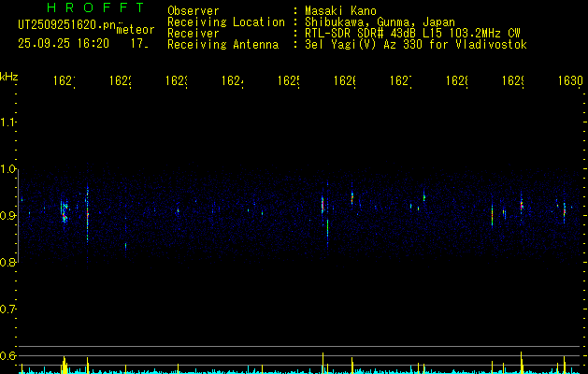Click the 0.8 frequency axis label
This screenshot has width=588, height=374.
pos(7,262)
